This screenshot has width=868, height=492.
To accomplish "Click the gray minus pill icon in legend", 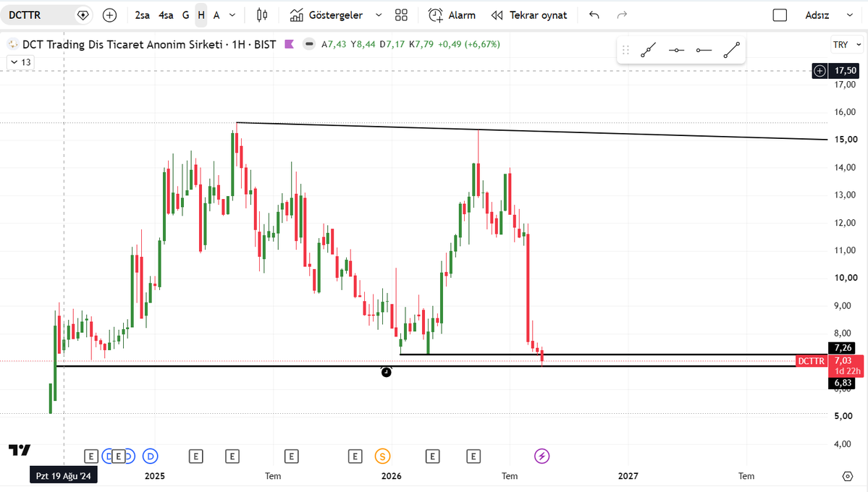I will 309,44.
